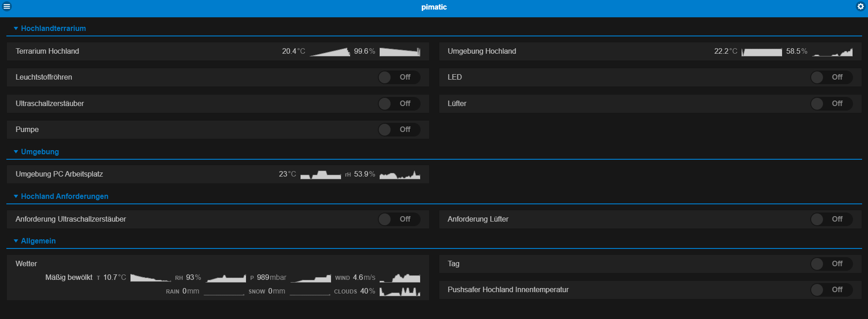Open weather clouds sparkline graph
This screenshot has height=319, width=868.
point(400,292)
